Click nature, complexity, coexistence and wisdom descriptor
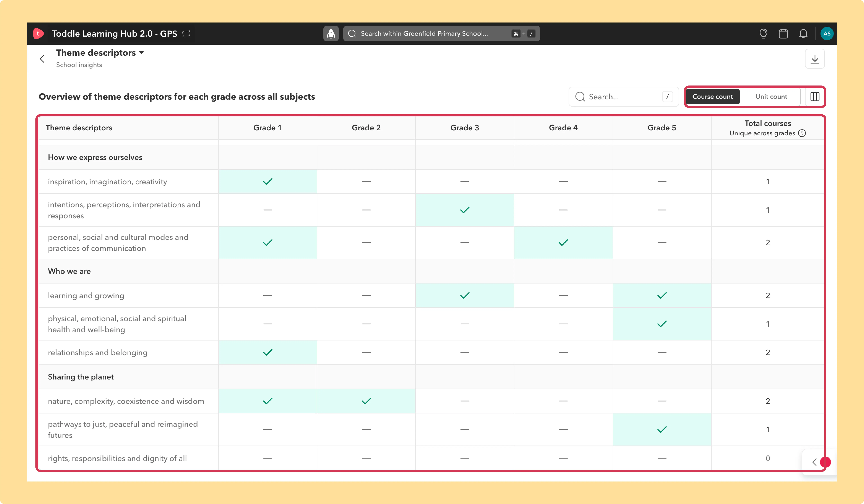Image resolution: width=864 pixels, height=504 pixels. pos(126,401)
